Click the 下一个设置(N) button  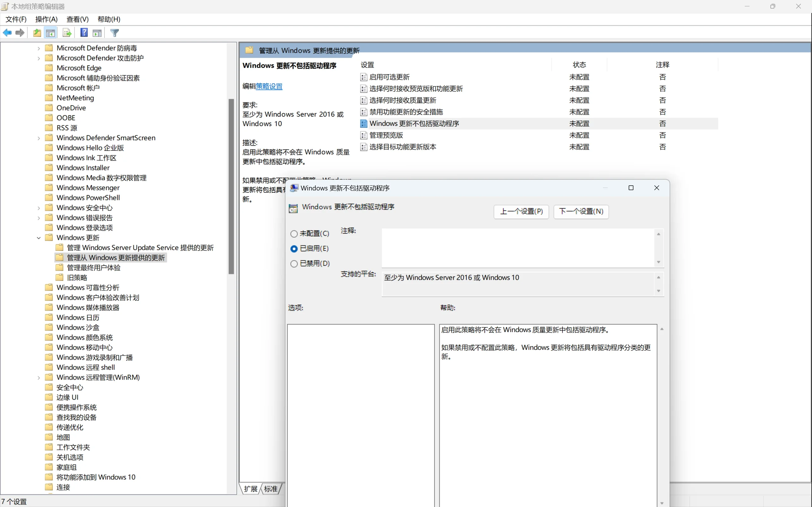click(581, 212)
